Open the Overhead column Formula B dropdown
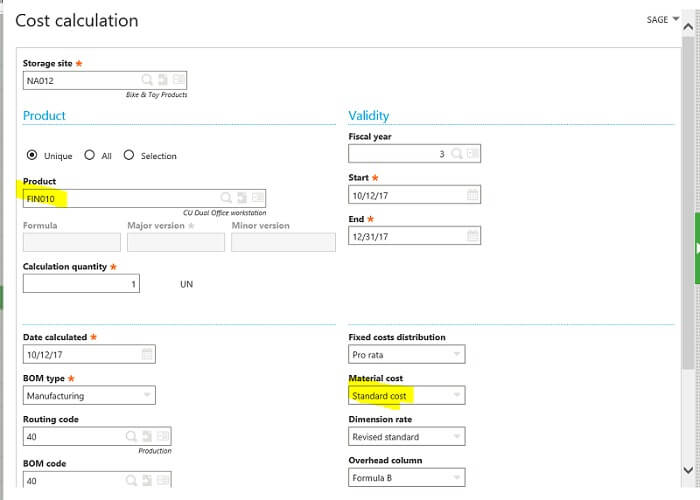This screenshot has height=500, width=700. coord(407,478)
